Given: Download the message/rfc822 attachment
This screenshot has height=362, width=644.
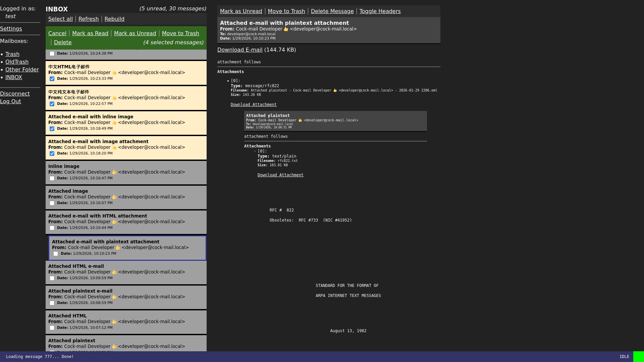Looking at the screenshot, I should tap(253, 104).
